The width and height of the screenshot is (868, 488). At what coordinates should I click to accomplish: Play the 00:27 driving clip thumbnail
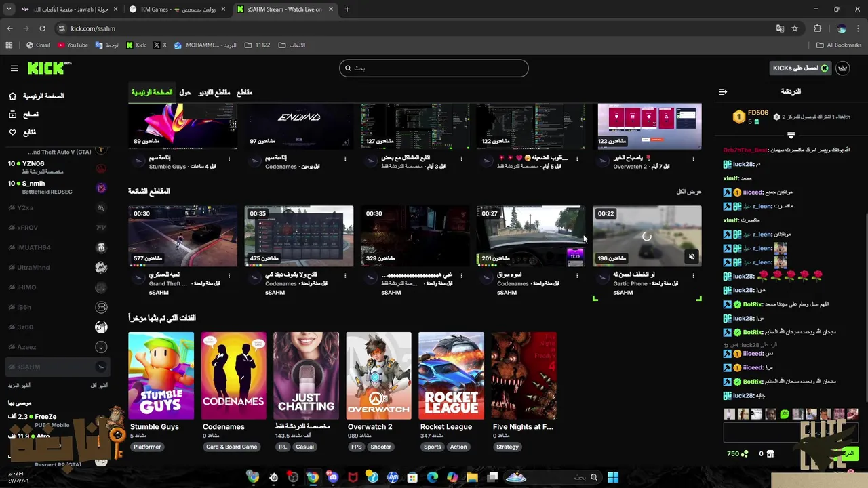530,236
